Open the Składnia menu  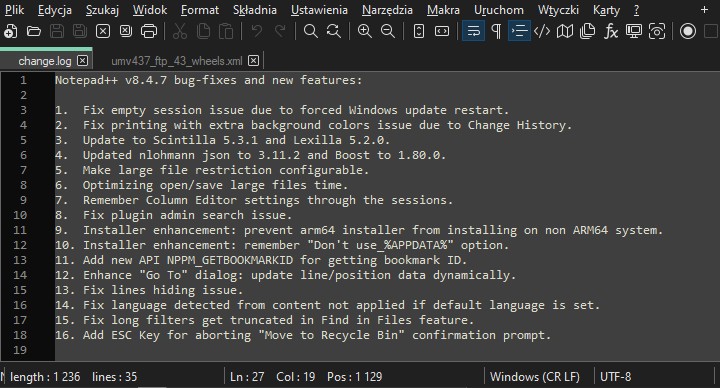(x=255, y=10)
